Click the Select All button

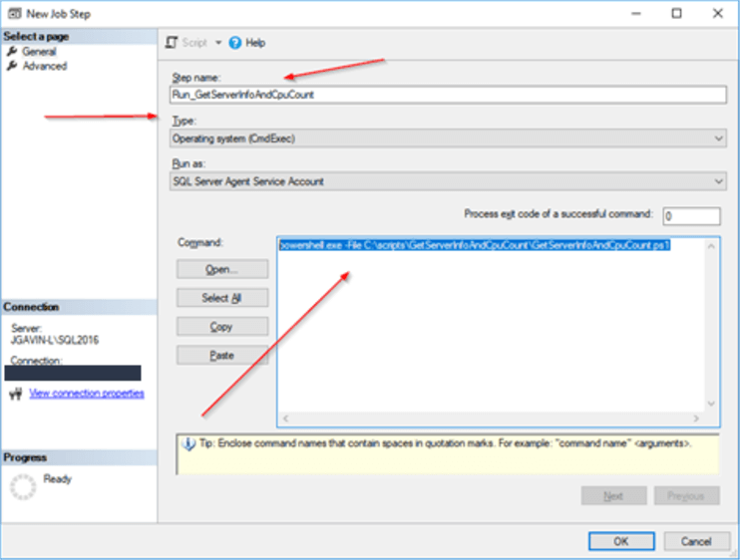(x=222, y=298)
